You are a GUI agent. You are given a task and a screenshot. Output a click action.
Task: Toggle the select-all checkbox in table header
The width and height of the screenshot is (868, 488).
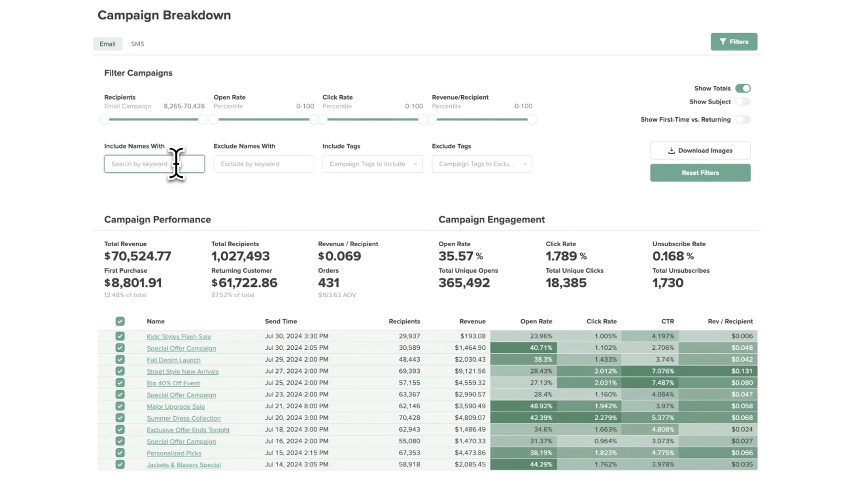[120, 321]
